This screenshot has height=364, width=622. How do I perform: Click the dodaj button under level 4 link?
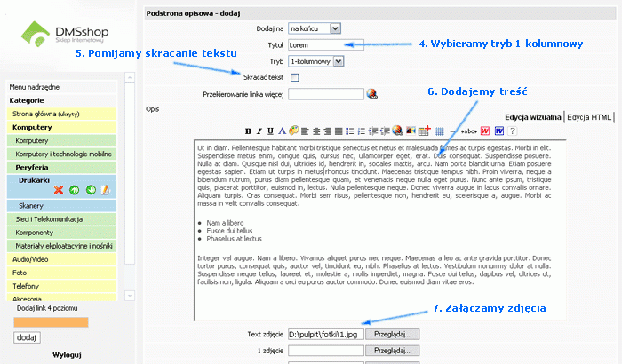[x=27, y=337]
